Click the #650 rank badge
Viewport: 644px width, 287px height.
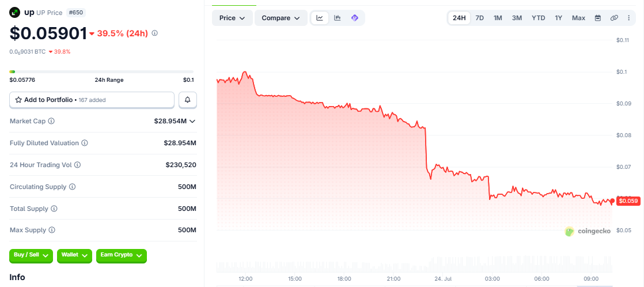(x=75, y=13)
